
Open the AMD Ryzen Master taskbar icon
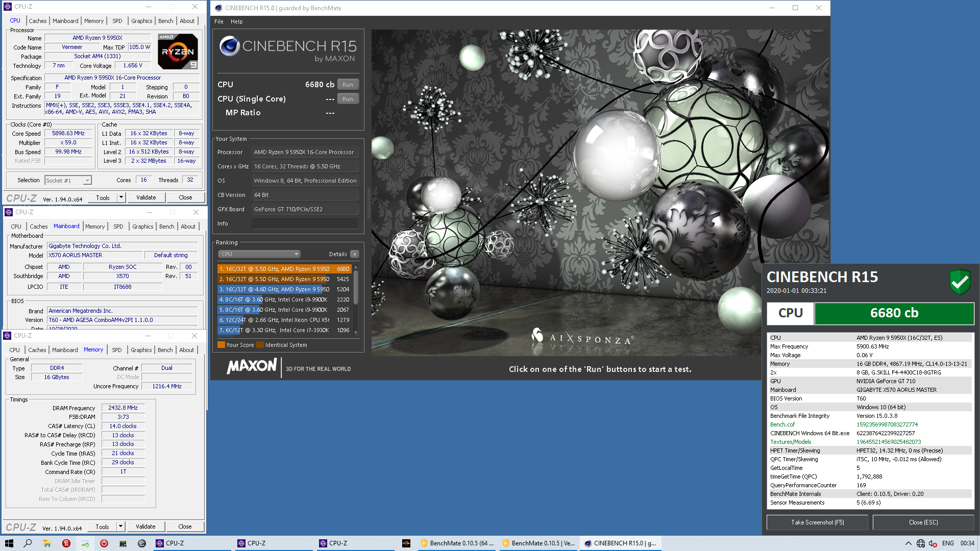click(x=406, y=543)
